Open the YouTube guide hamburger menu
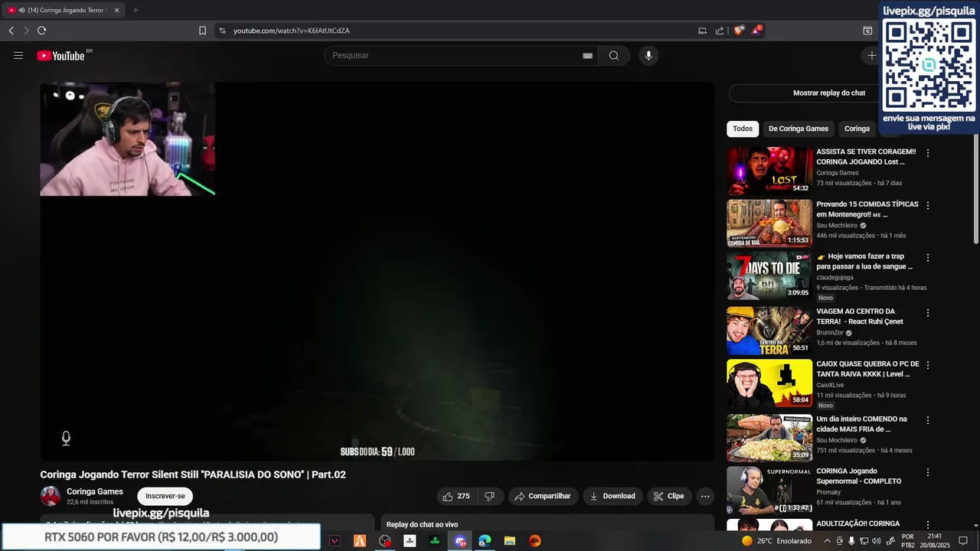 [x=18, y=55]
